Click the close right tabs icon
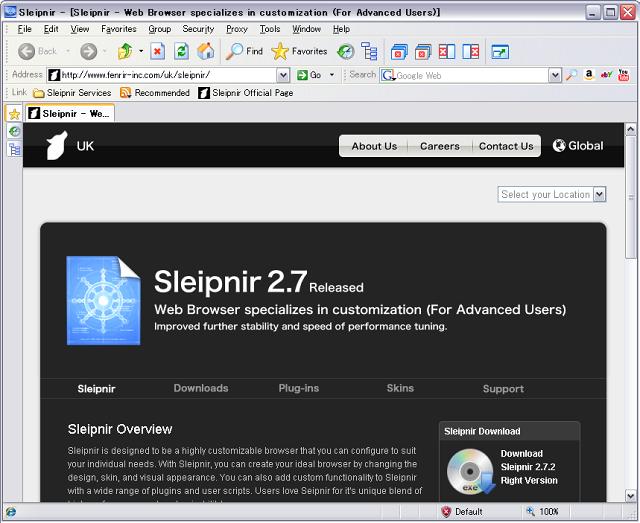Image resolution: width=640 pixels, height=523 pixels. click(471, 52)
